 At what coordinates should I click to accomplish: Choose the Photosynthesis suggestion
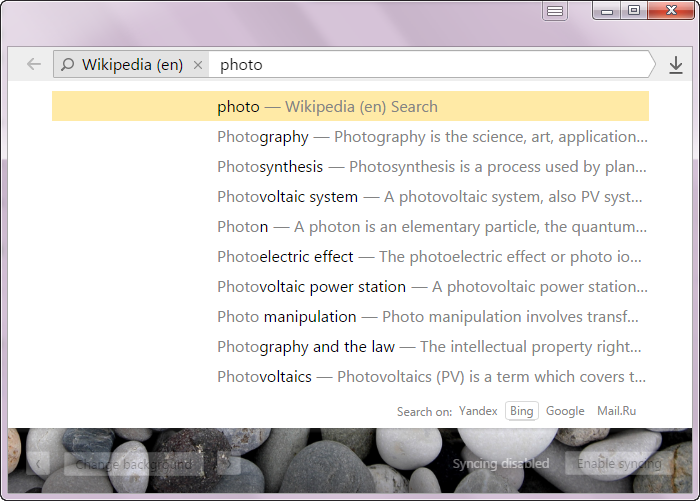(350, 167)
